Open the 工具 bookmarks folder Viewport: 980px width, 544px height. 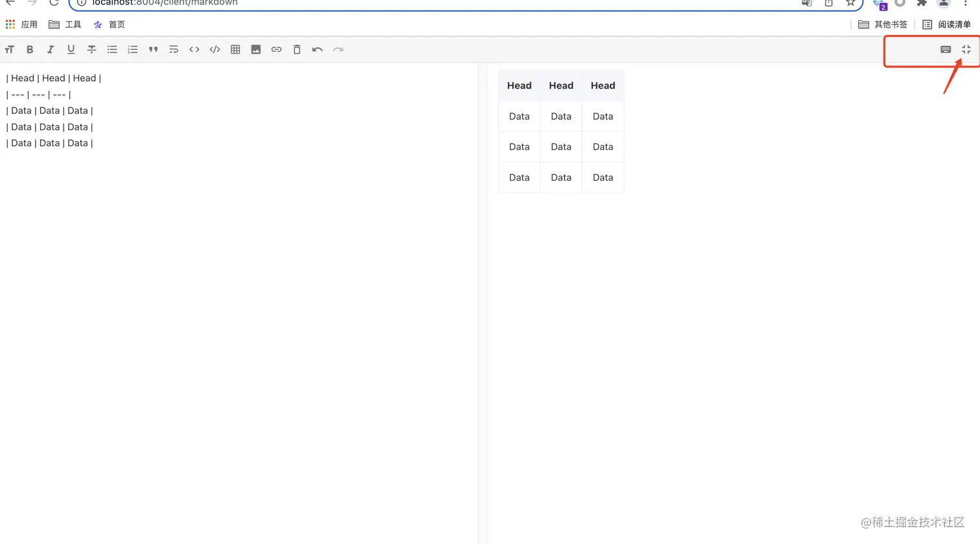click(65, 25)
